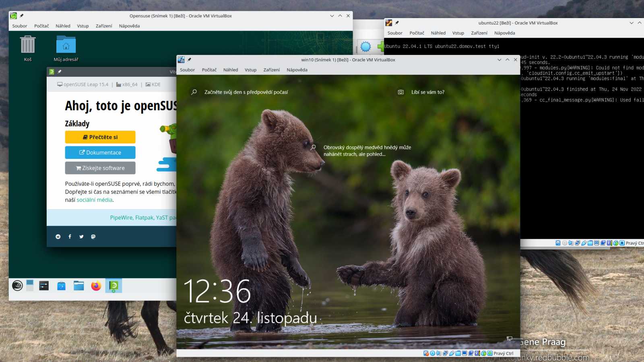The height and width of the screenshot is (362, 644).
Task: Open Počítač menu in win10 window
Action: pos(209,70)
